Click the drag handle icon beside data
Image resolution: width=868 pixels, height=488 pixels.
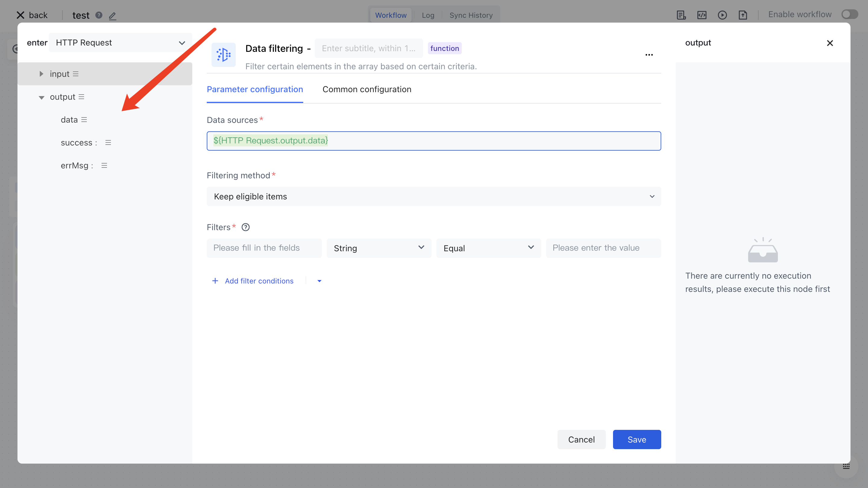coord(84,120)
